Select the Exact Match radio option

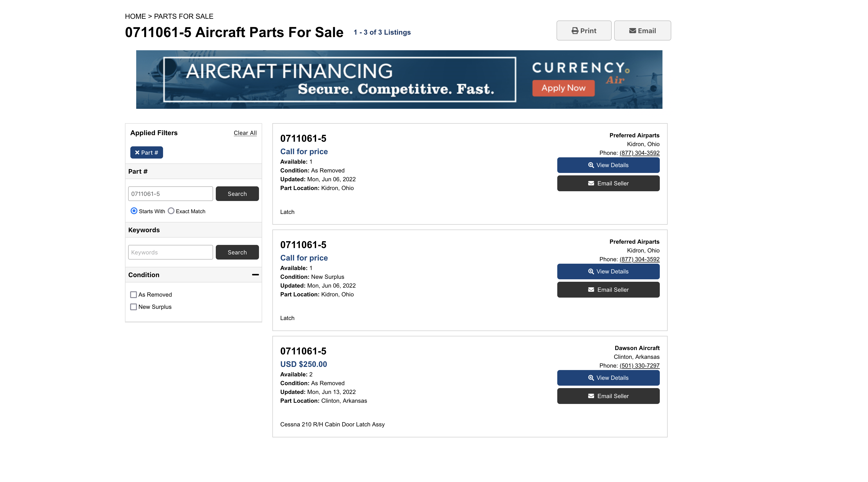(x=171, y=211)
